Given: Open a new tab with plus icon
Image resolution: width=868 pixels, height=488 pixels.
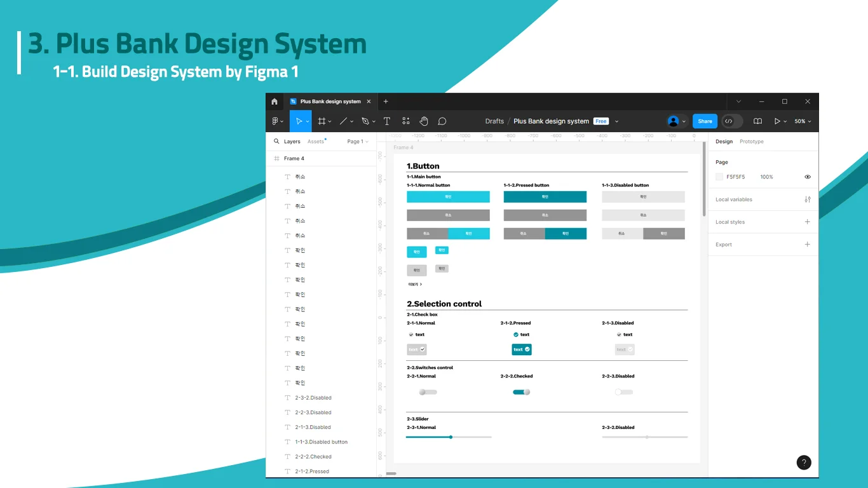Looking at the screenshot, I should tap(386, 102).
